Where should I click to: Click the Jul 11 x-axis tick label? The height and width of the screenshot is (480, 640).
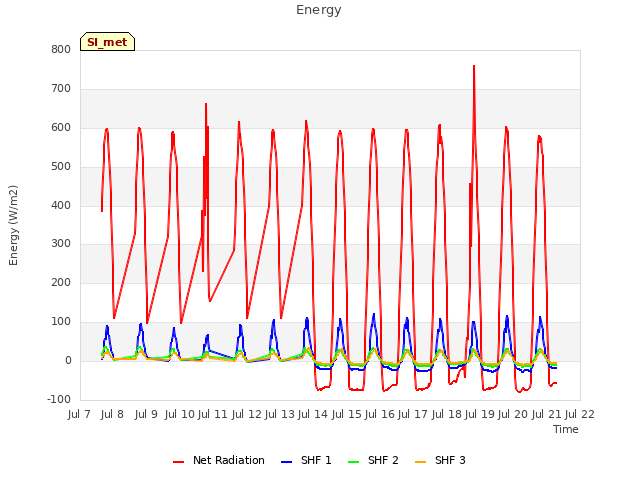(x=212, y=415)
